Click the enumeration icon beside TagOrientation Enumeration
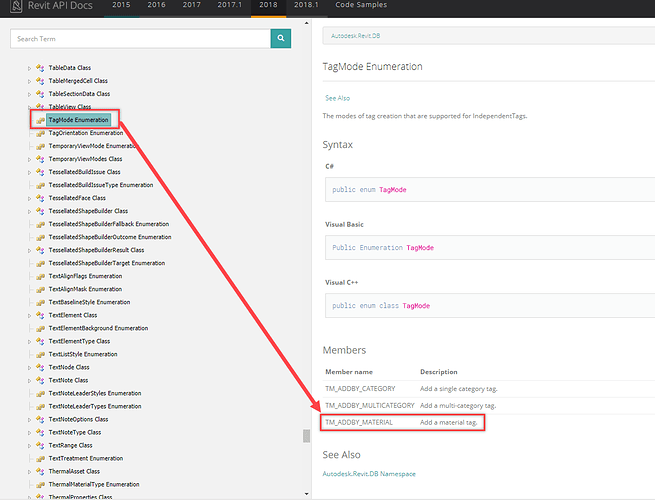 pyautogui.click(x=40, y=133)
